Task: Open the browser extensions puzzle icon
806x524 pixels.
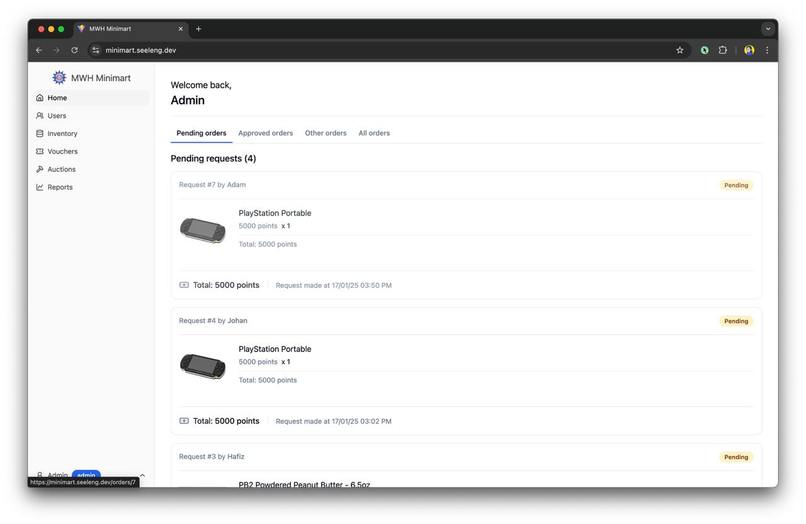Action: (x=723, y=50)
